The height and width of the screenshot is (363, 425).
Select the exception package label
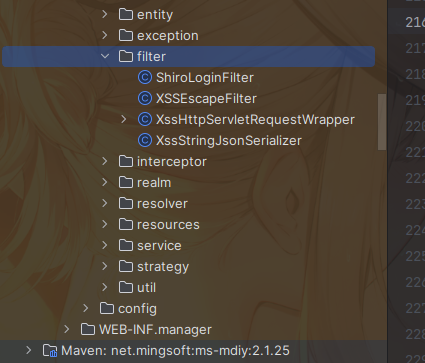168,36
